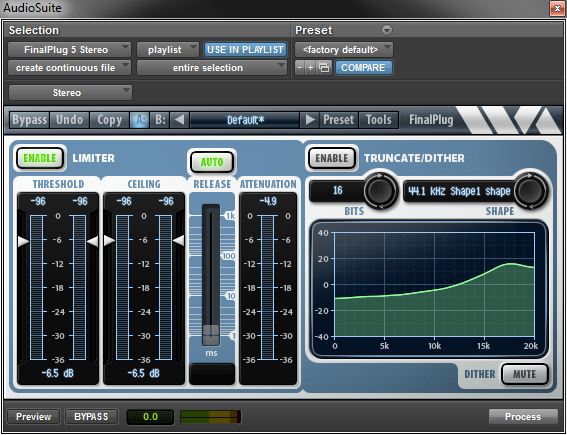Click the Undo button
The image size is (567, 435).
[69, 120]
